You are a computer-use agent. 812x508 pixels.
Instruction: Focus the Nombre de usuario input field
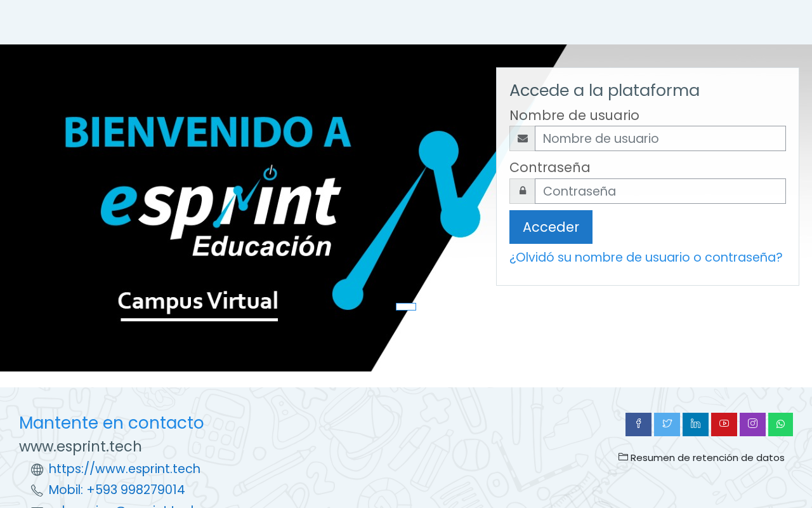point(660,138)
